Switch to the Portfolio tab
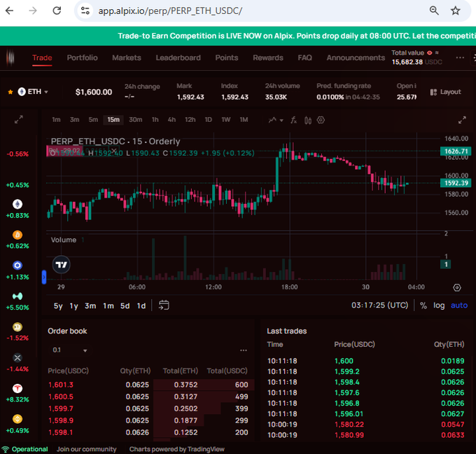This screenshot has width=476, height=454. pyautogui.click(x=83, y=57)
